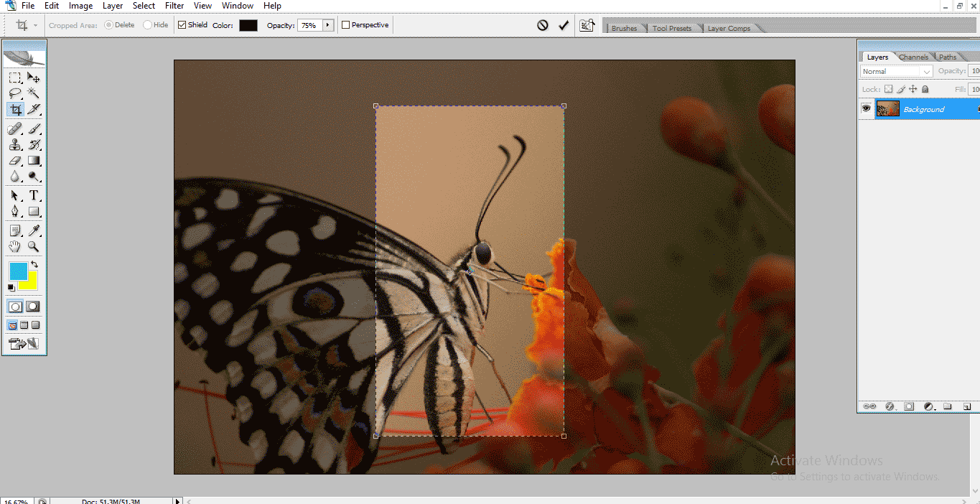
Task: Open the Select menu
Action: tap(144, 6)
